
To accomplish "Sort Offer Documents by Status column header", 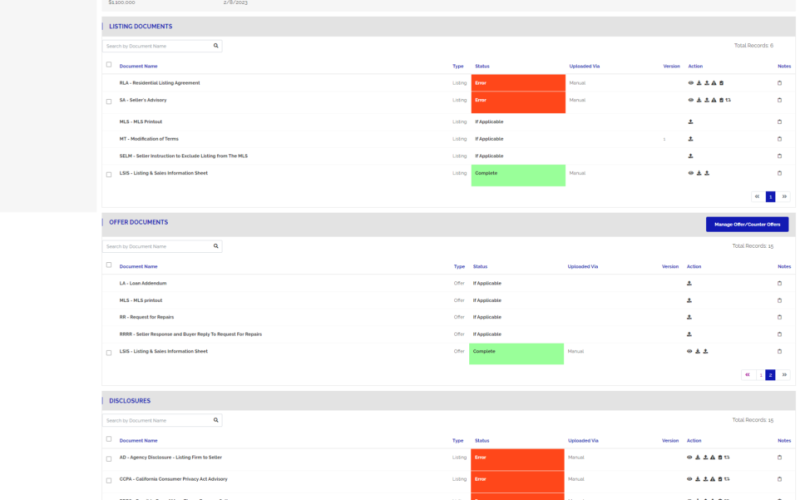I will [x=481, y=267].
